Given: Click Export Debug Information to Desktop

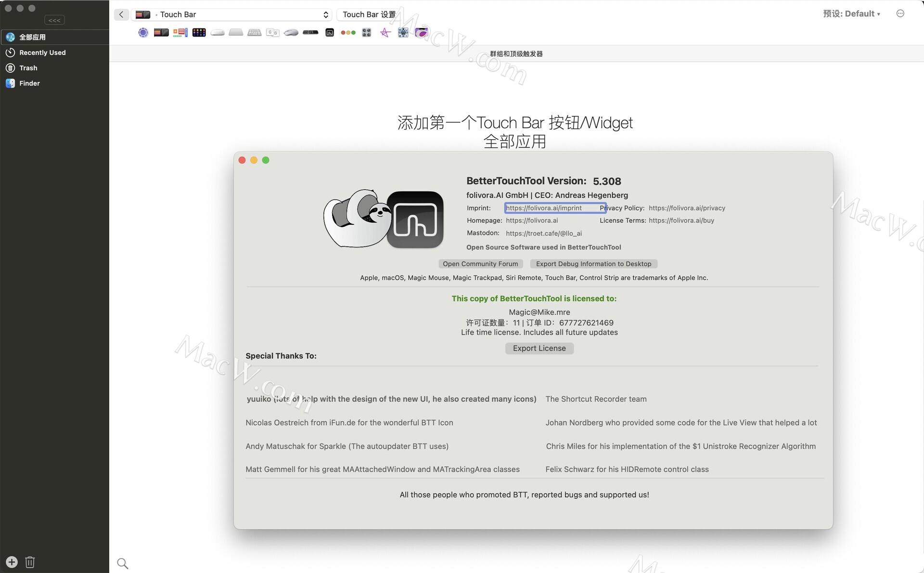Looking at the screenshot, I should (x=593, y=264).
